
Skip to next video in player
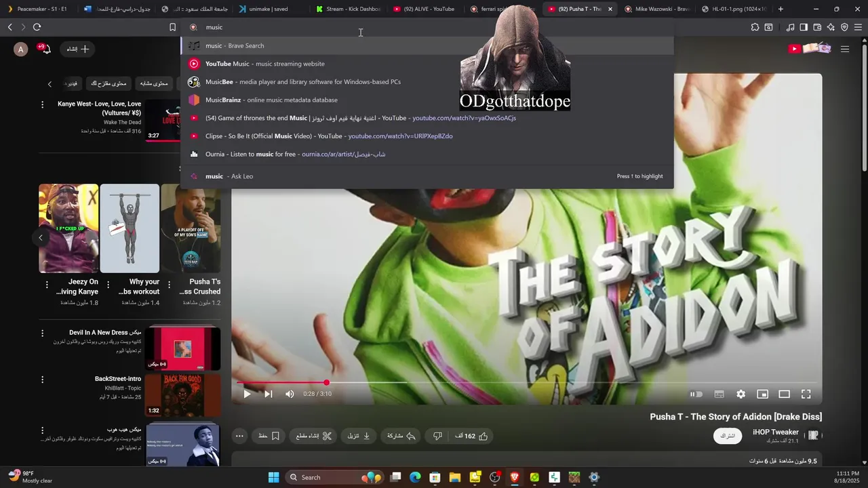click(x=268, y=394)
